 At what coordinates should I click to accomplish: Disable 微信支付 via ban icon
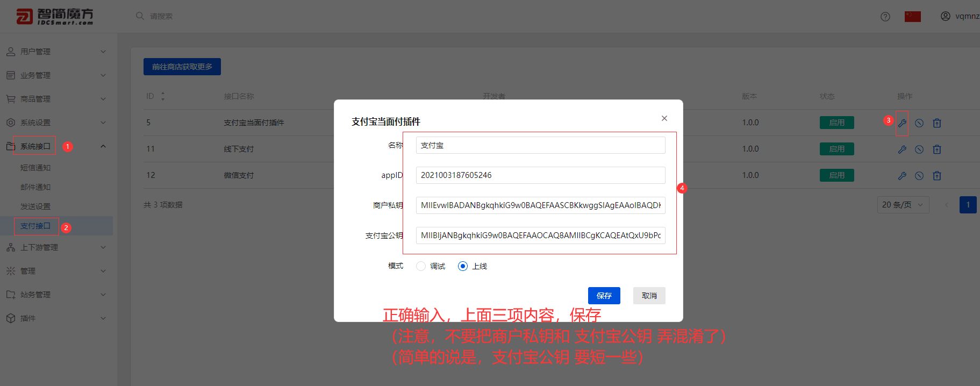(x=919, y=176)
